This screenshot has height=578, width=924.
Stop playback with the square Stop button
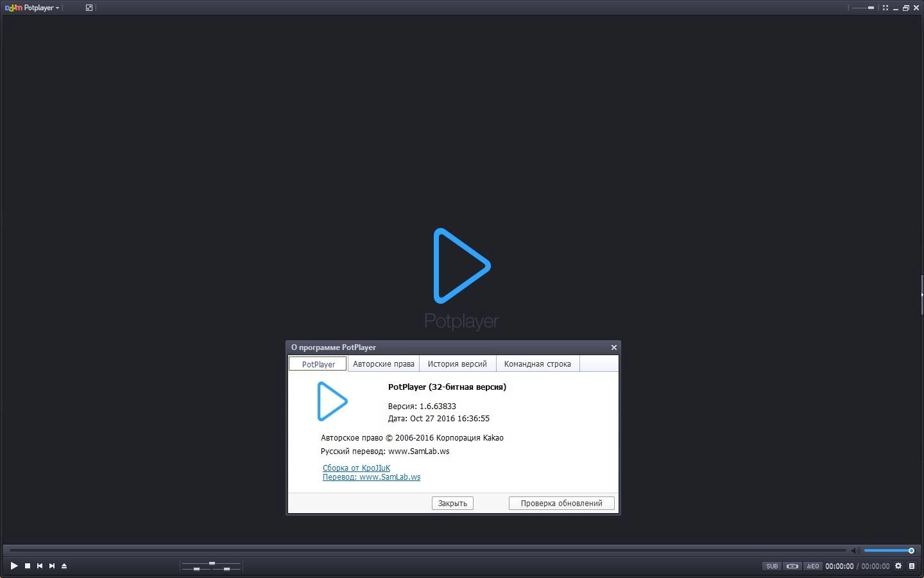(28, 566)
